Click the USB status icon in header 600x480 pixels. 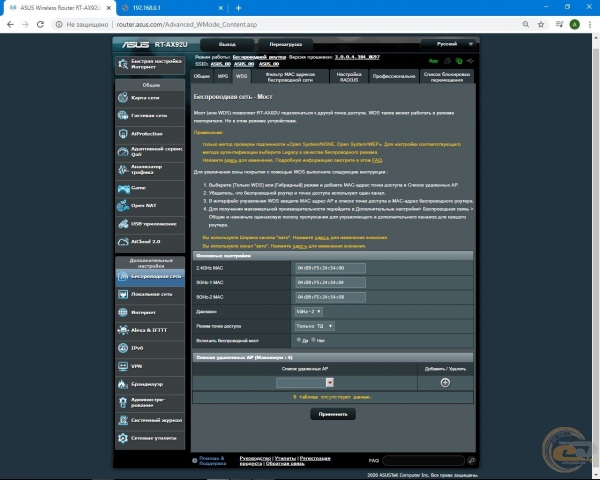[x=470, y=61]
